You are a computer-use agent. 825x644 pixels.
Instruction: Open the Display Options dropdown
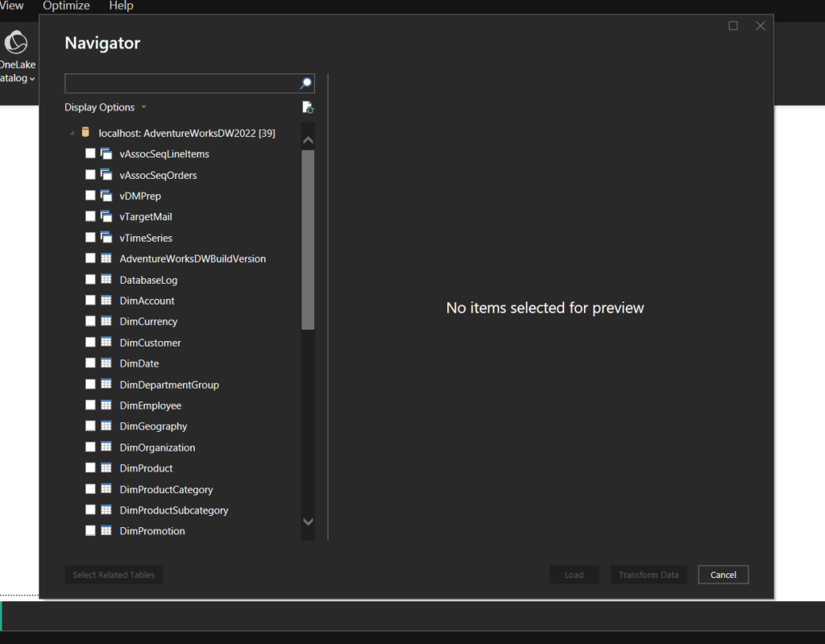[106, 107]
